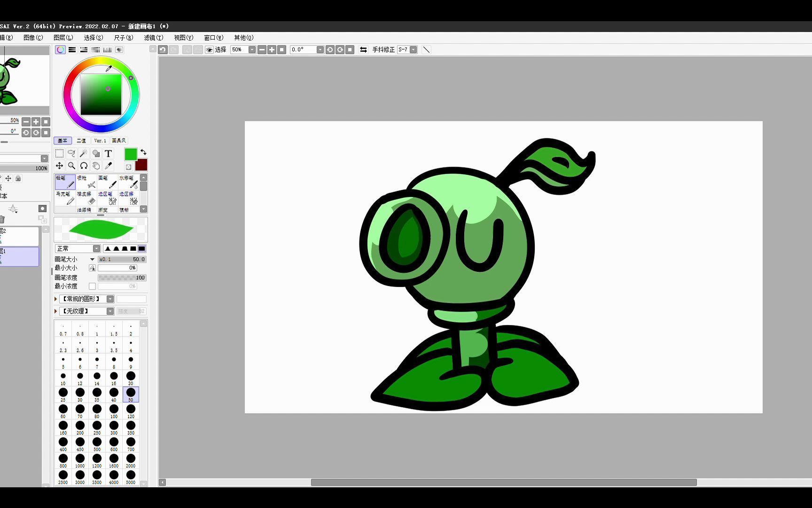Open the zoom 50% dropdown

[252, 49]
